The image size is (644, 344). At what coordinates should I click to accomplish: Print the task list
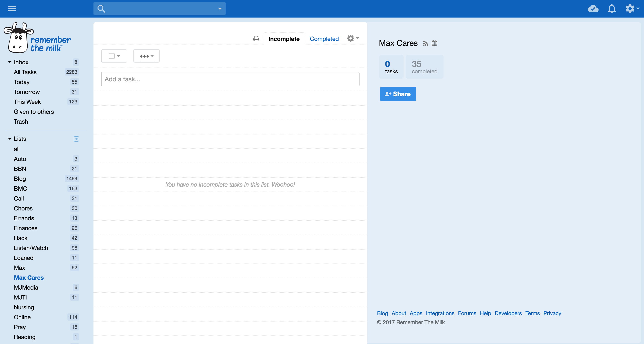[x=256, y=39]
